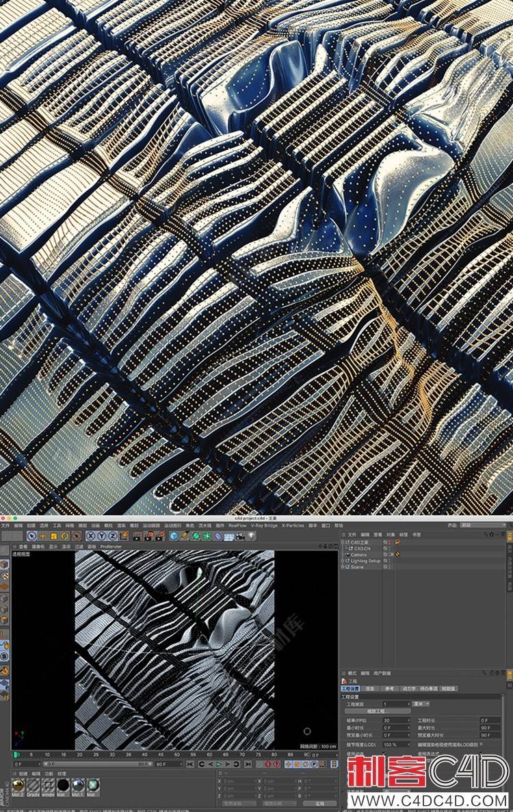Click the orange tag on Camera object

point(397,555)
